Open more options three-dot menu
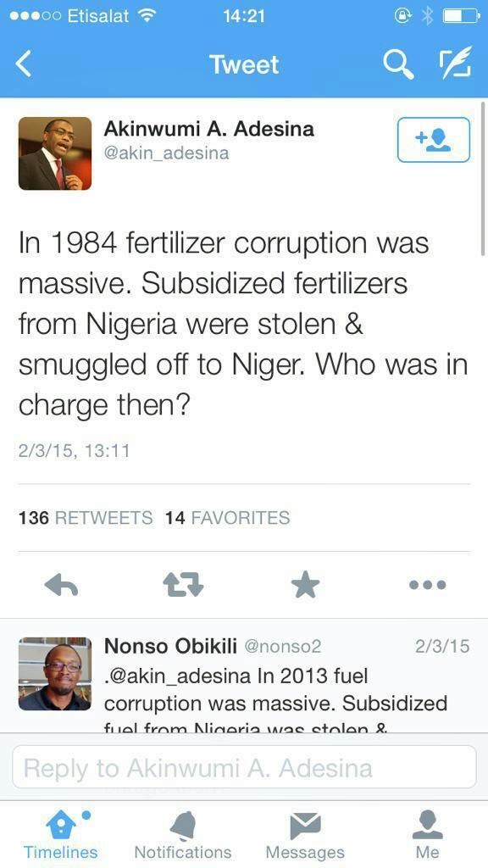The width and height of the screenshot is (488, 868). [427, 585]
